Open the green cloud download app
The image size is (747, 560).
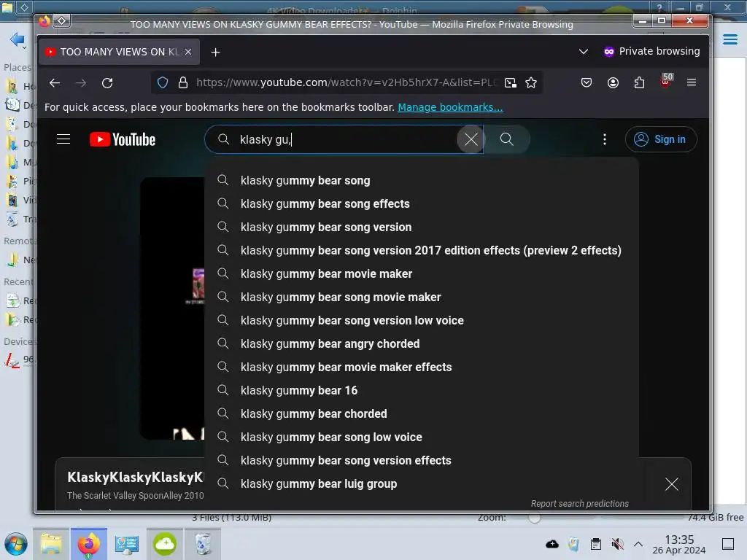click(164, 544)
